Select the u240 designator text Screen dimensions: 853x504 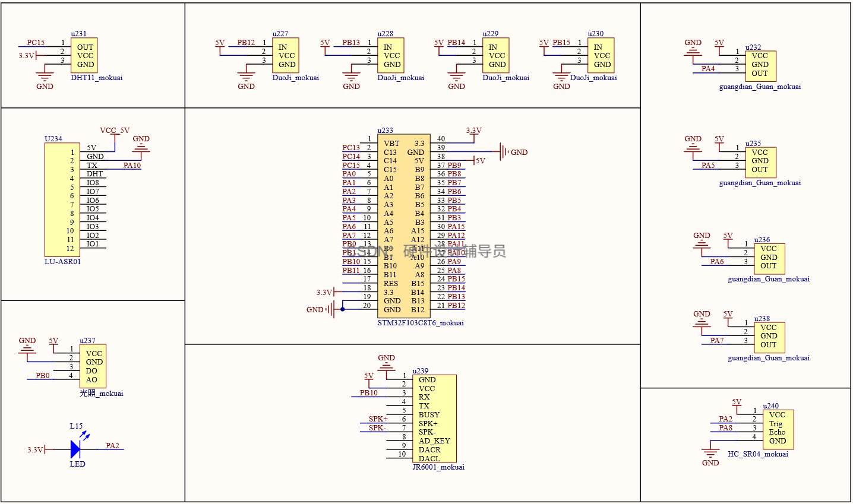pos(771,407)
